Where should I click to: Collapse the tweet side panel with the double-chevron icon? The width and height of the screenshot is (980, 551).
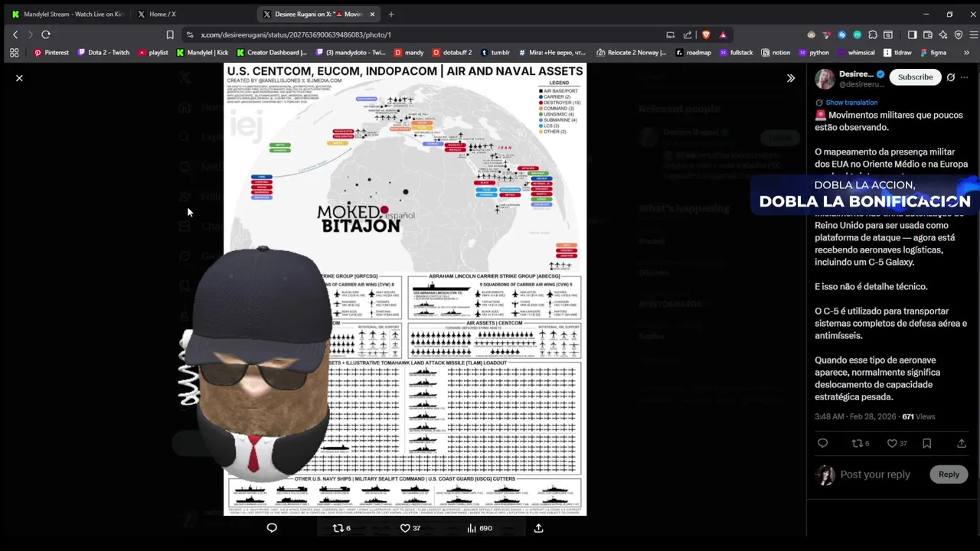(791, 78)
